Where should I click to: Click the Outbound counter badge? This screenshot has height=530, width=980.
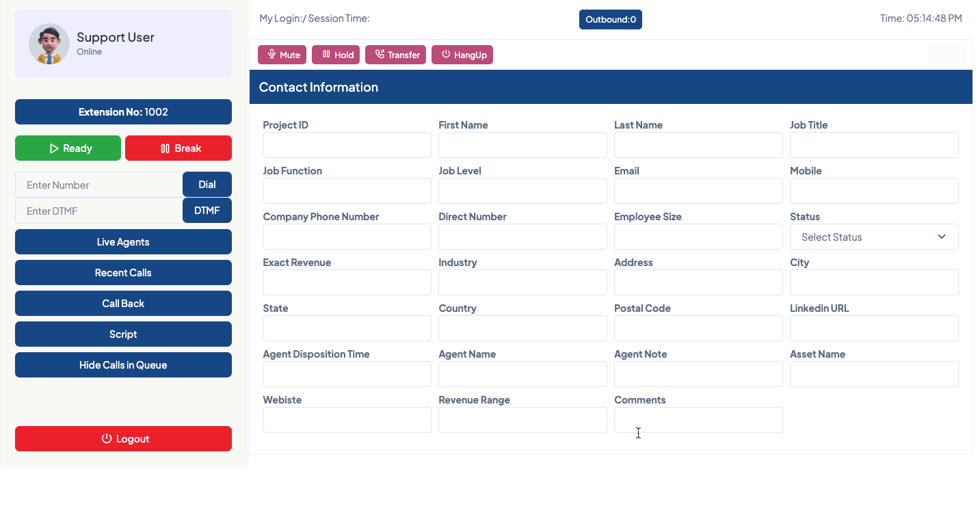click(610, 20)
